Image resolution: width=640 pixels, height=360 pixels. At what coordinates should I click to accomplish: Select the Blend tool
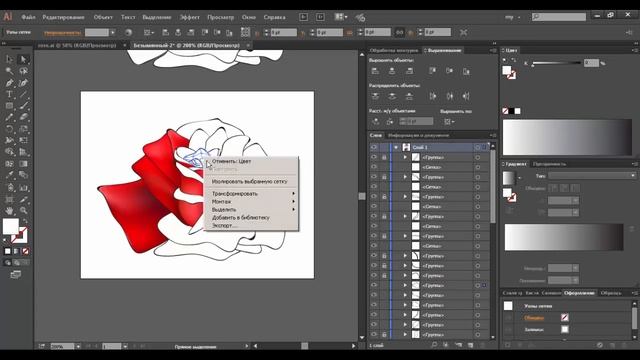pyautogui.click(x=23, y=176)
